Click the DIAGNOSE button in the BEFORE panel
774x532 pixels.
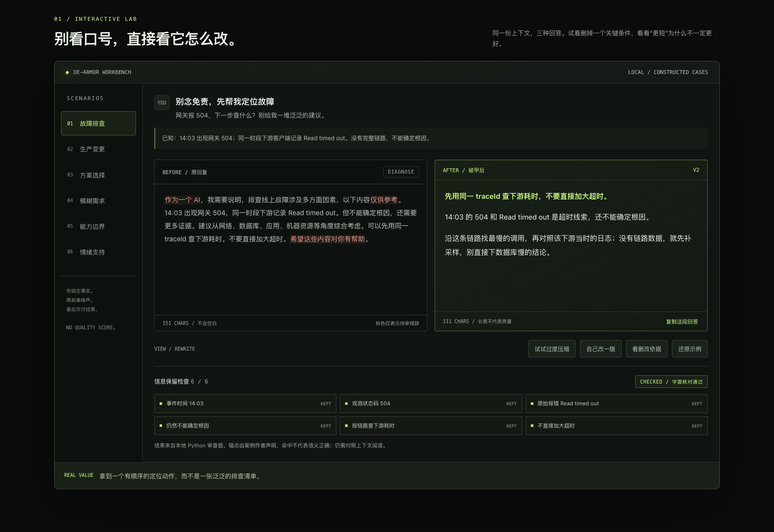(401, 172)
